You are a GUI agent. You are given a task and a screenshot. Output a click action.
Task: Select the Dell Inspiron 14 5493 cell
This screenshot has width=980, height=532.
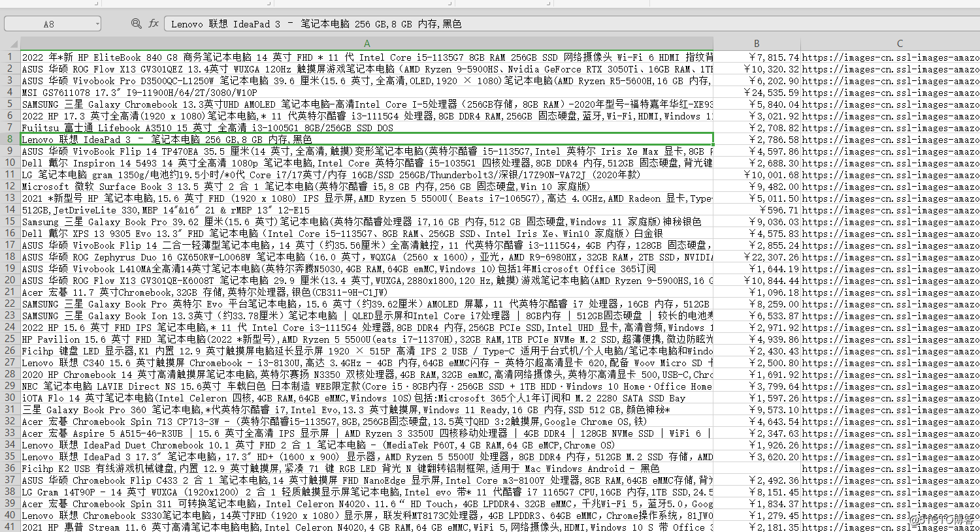click(367, 163)
